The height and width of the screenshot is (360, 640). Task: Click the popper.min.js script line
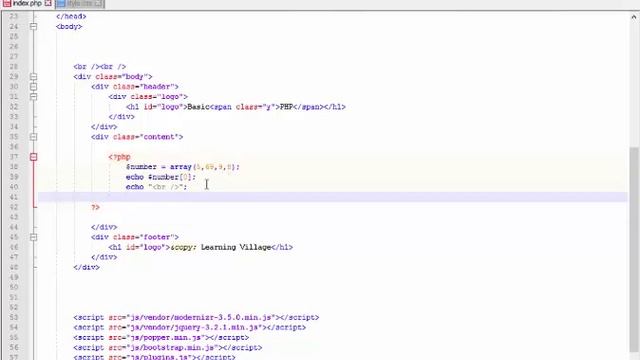click(161, 338)
